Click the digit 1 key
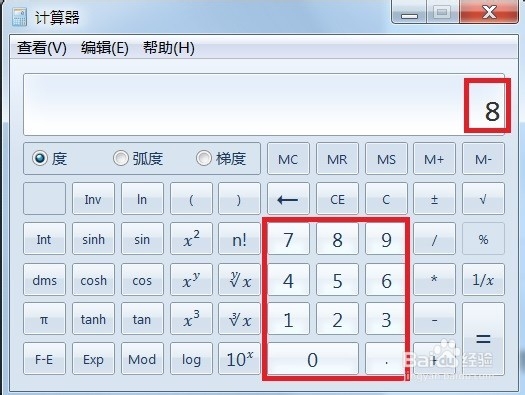Screen dimensions: 525x395 (288, 319)
